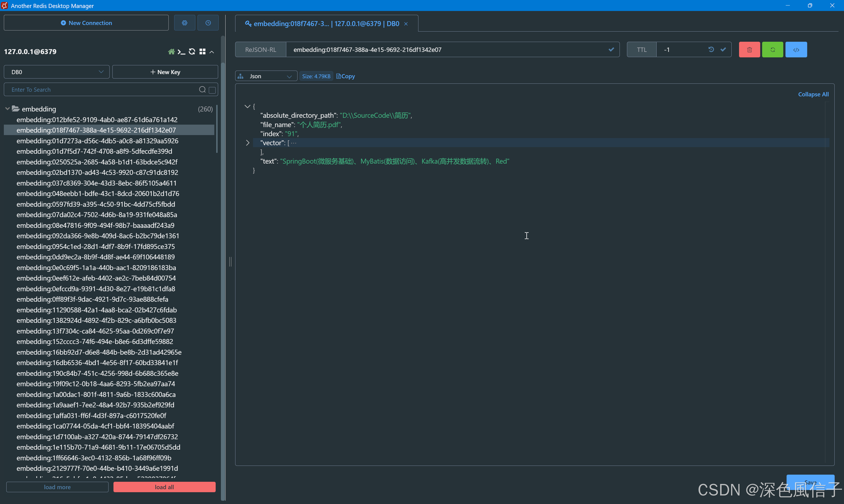Click the load all button
Image resolution: width=844 pixels, height=504 pixels.
(x=164, y=487)
